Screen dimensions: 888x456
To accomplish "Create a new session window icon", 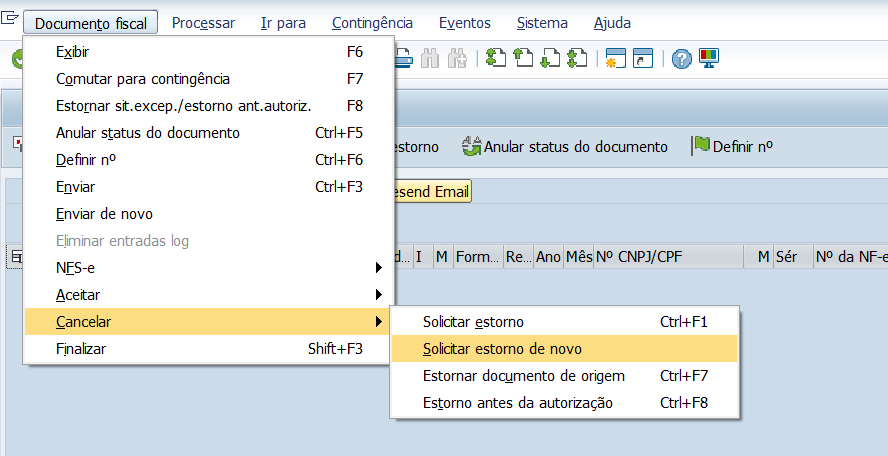I will tap(615, 58).
